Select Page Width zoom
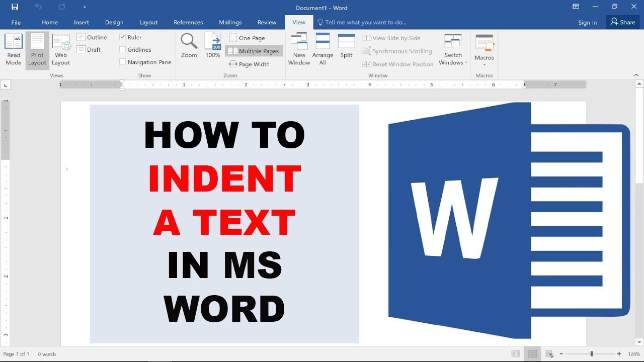This screenshot has height=362, width=644. pyautogui.click(x=249, y=64)
